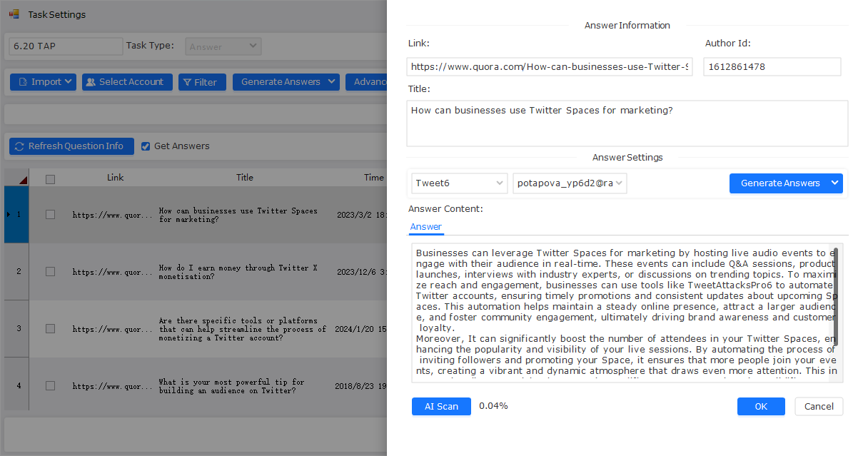
Task: Click the Select Account button
Action: pyautogui.click(x=127, y=82)
